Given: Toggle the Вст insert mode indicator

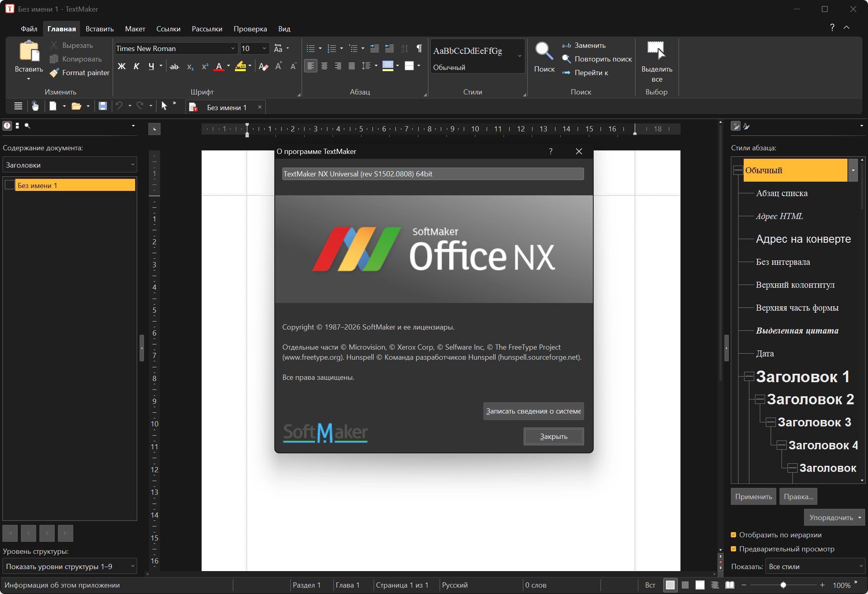Looking at the screenshot, I should (x=650, y=585).
